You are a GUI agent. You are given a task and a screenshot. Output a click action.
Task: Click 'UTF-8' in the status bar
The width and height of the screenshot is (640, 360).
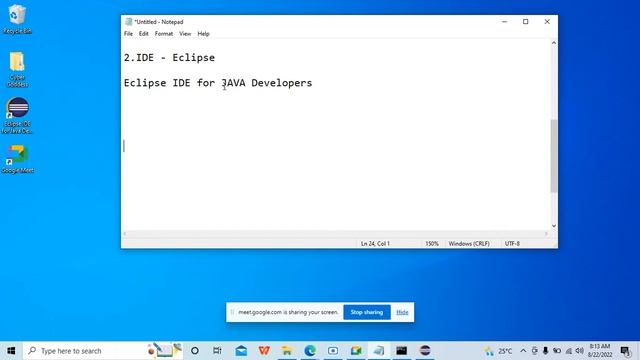512,244
